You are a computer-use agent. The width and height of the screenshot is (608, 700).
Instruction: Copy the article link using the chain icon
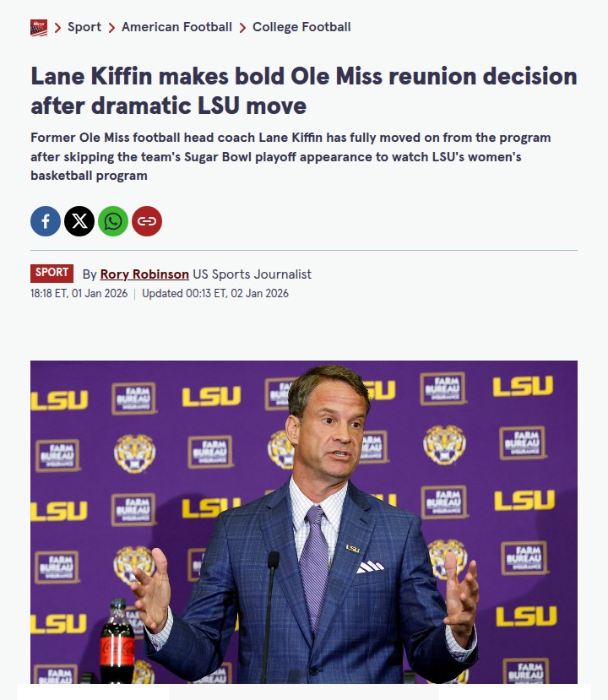[x=147, y=221]
